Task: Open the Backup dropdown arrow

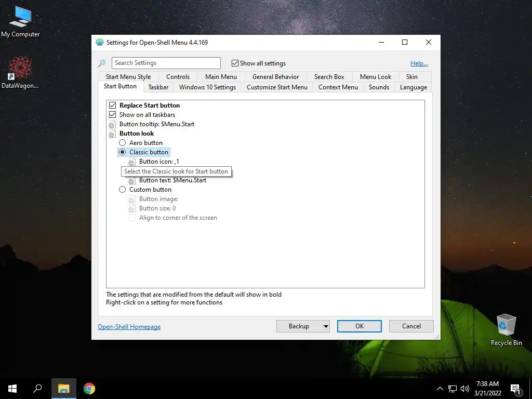Action: (x=325, y=326)
